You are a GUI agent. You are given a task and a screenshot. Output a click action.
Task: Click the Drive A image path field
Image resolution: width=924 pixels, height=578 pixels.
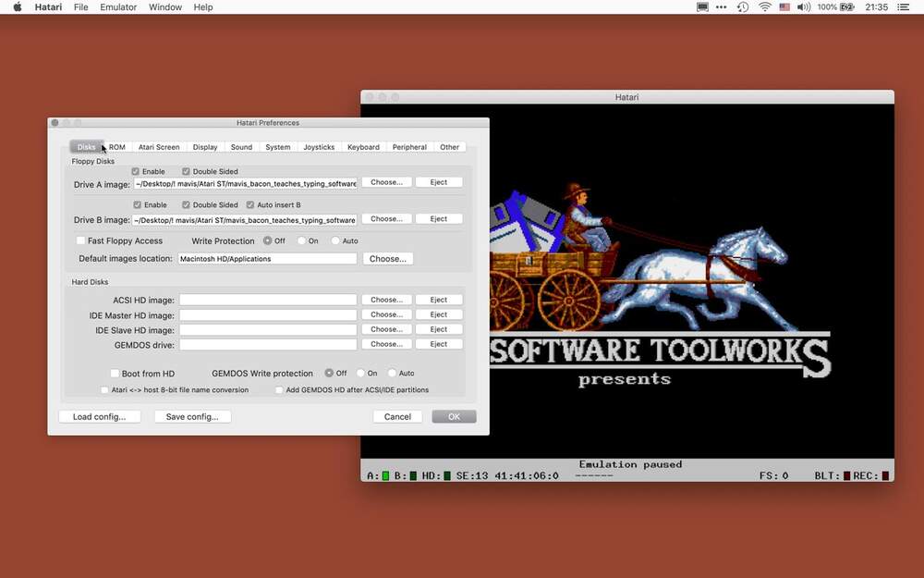tap(245, 184)
